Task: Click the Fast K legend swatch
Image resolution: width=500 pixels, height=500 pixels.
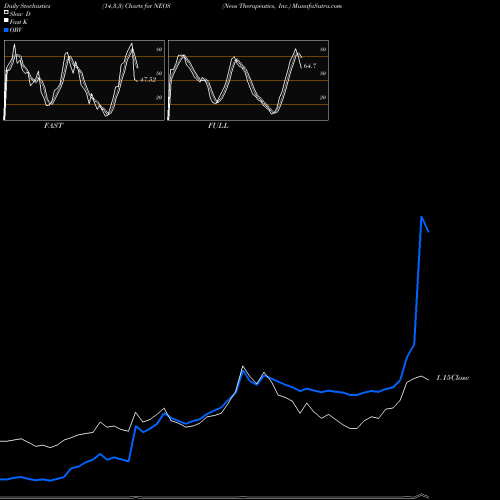Action: coord(6,20)
